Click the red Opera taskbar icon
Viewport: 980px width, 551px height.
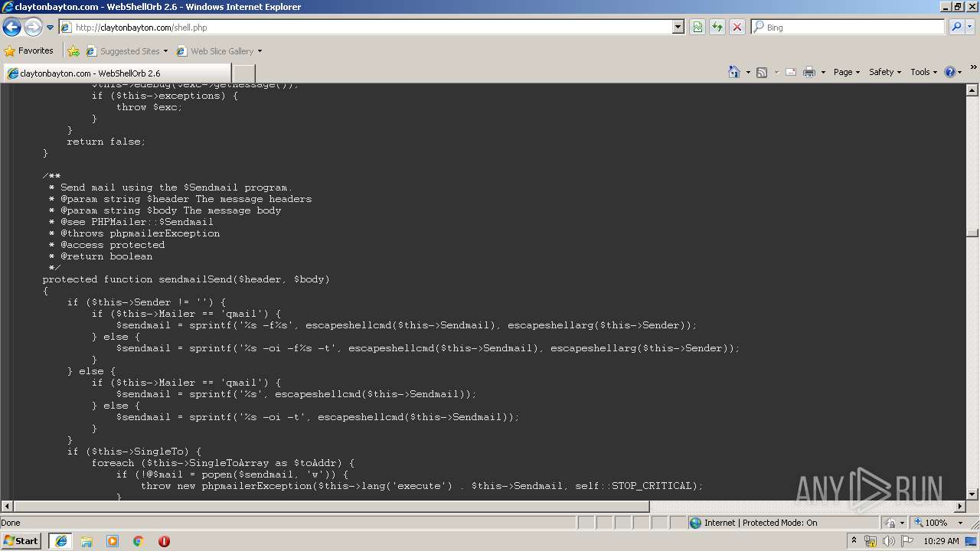pyautogui.click(x=164, y=541)
